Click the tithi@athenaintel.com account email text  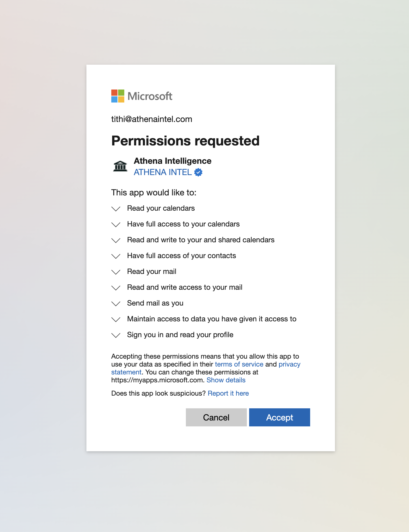click(x=152, y=119)
